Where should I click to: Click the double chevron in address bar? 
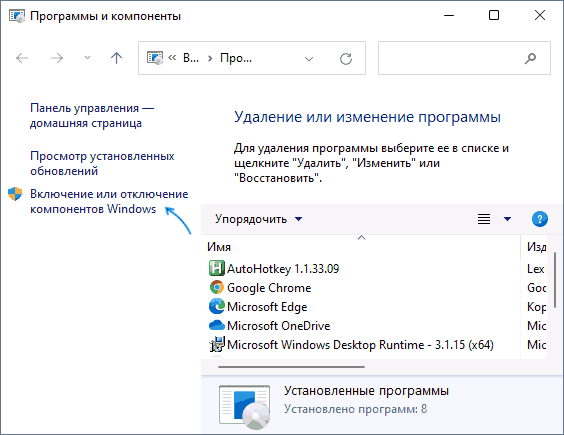[172, 58]
